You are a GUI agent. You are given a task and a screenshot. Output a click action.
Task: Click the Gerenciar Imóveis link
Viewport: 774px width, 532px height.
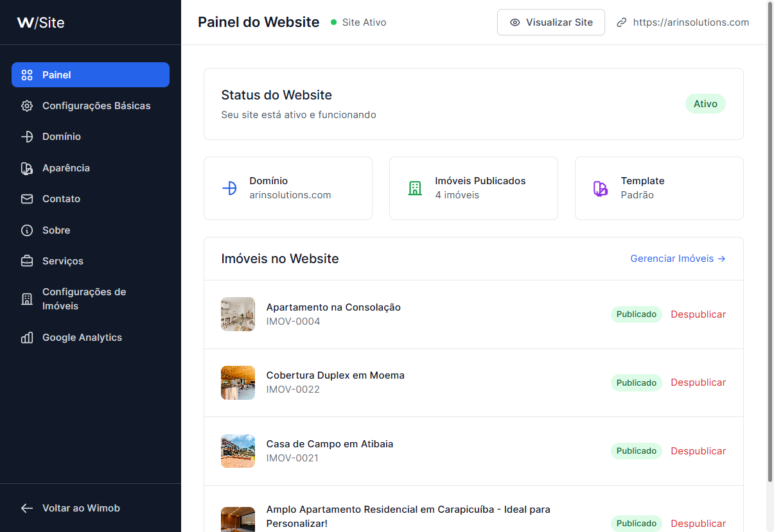678,259
